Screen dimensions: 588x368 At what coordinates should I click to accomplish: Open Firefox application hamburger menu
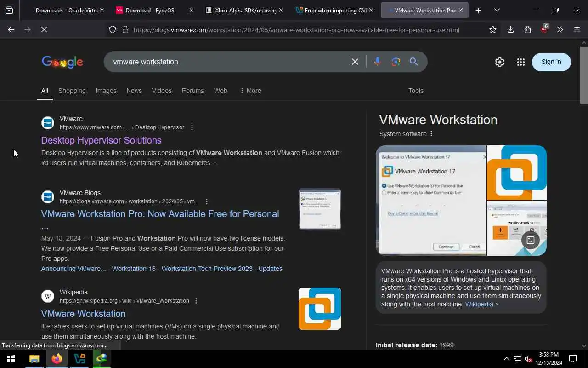click(577, 30)
